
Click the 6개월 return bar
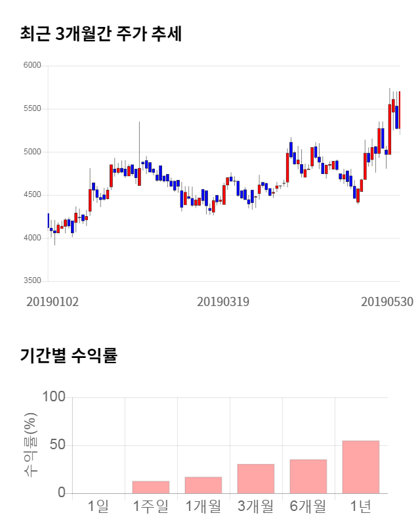tap(308, 476)
